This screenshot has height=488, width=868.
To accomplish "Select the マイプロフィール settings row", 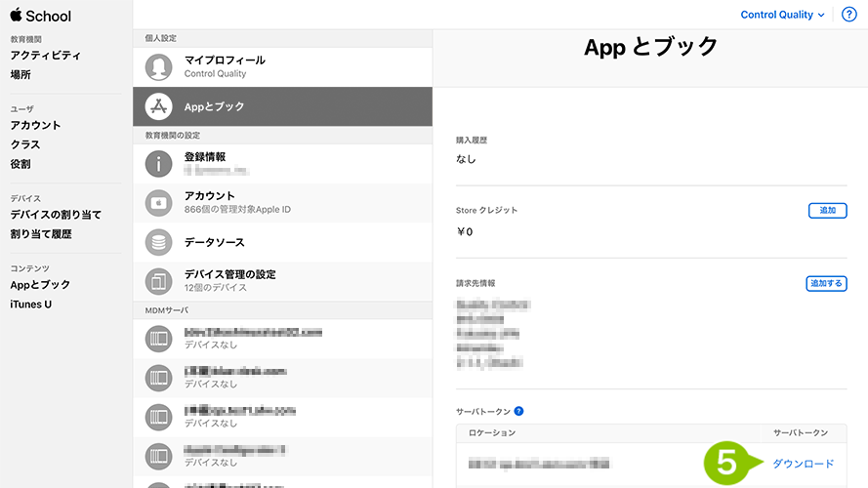I will point(282,67).
